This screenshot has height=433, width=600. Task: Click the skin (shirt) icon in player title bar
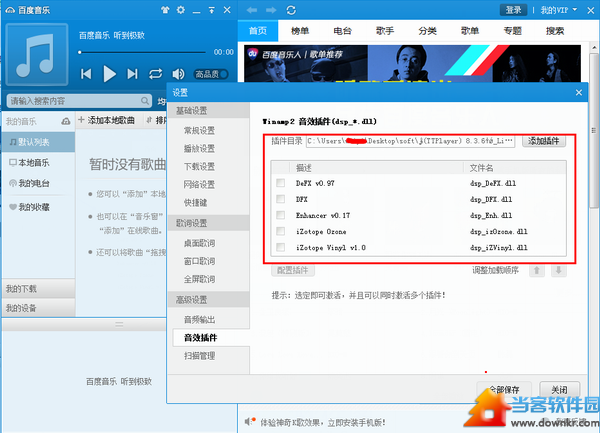165,10
